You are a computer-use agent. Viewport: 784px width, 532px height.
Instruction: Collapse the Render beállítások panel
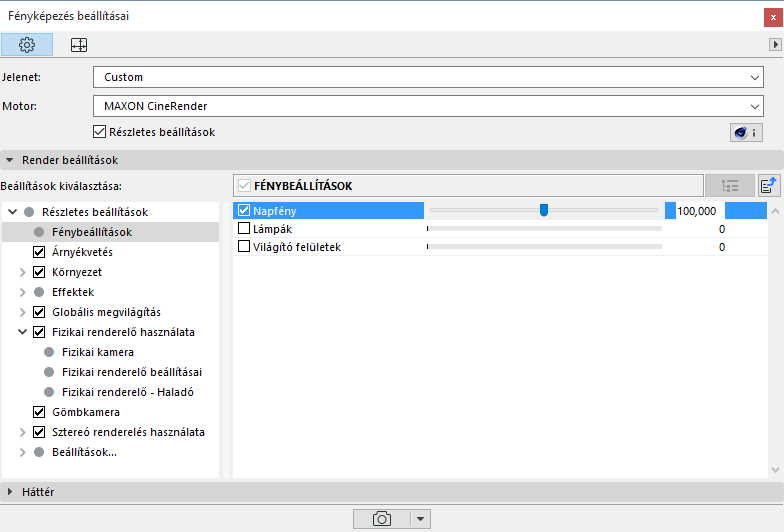click(10, 160)
